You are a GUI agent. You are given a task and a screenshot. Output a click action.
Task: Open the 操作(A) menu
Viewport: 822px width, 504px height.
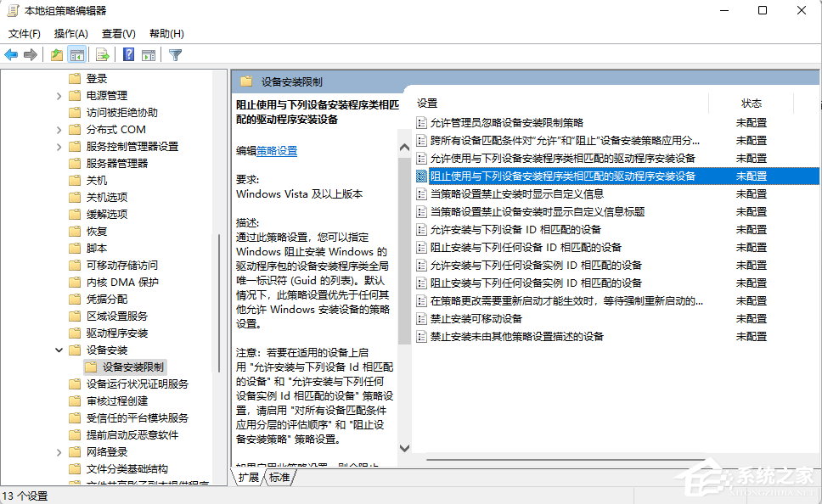point(70,34)
